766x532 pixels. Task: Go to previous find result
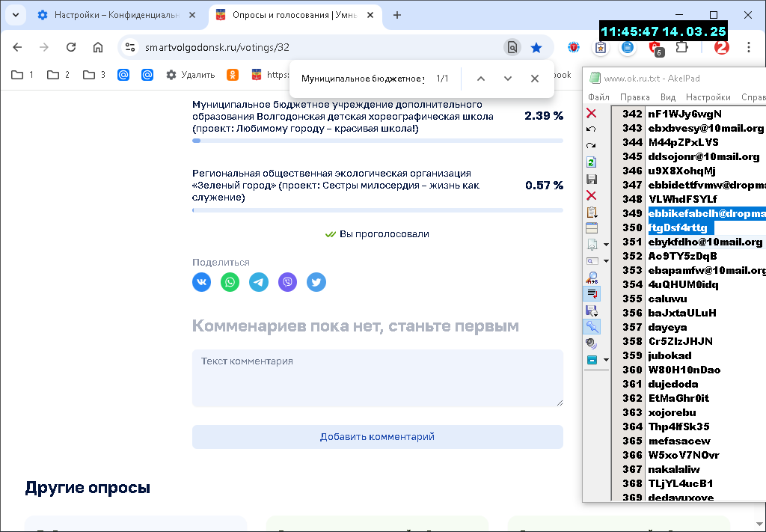pyautogui.click(x=481, y=79)
